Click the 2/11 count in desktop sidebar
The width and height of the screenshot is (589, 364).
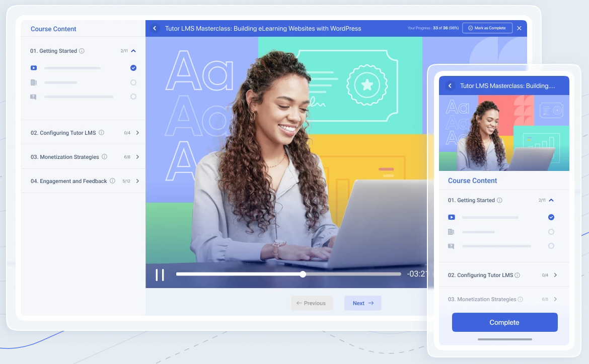124,51
